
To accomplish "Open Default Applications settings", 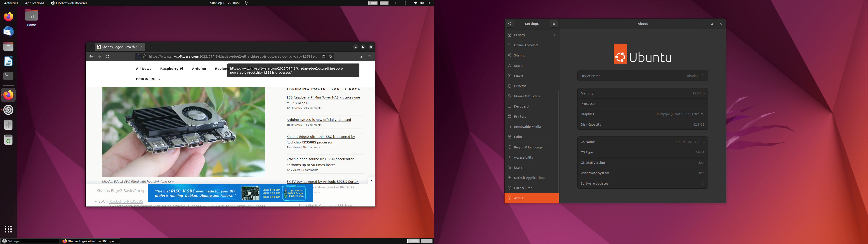I will (x=532, y=178).
